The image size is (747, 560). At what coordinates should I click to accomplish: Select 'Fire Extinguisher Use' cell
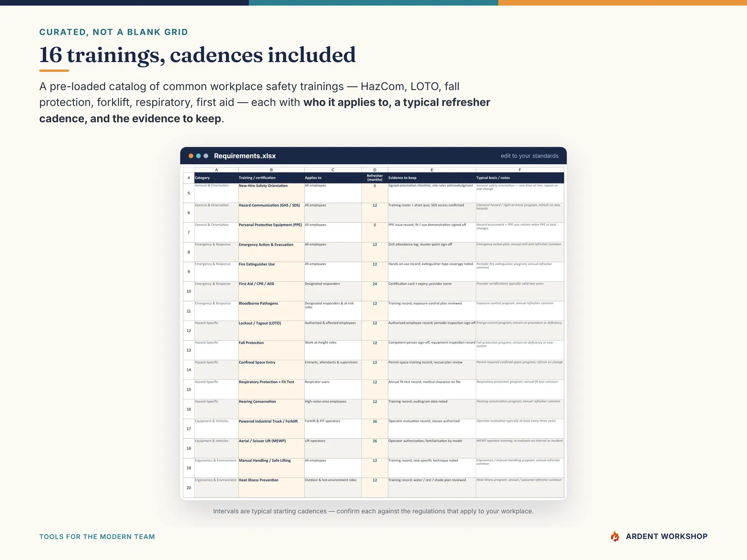271,272
